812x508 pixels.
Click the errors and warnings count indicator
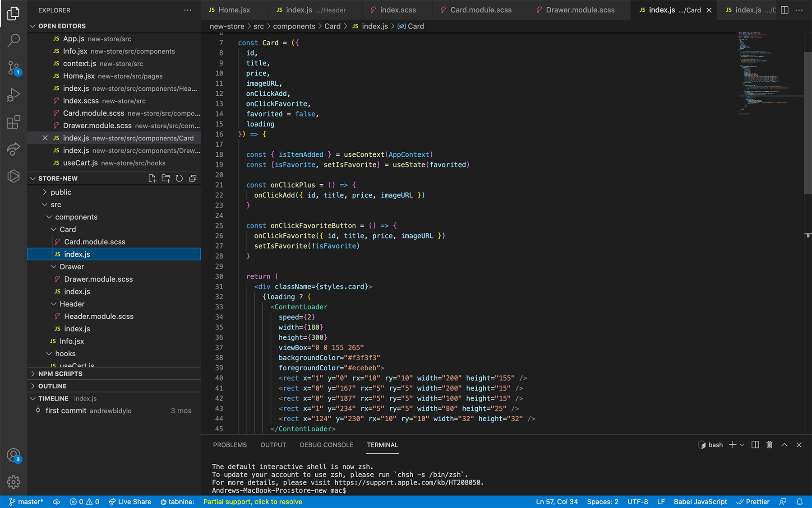[x=84, y=502]
